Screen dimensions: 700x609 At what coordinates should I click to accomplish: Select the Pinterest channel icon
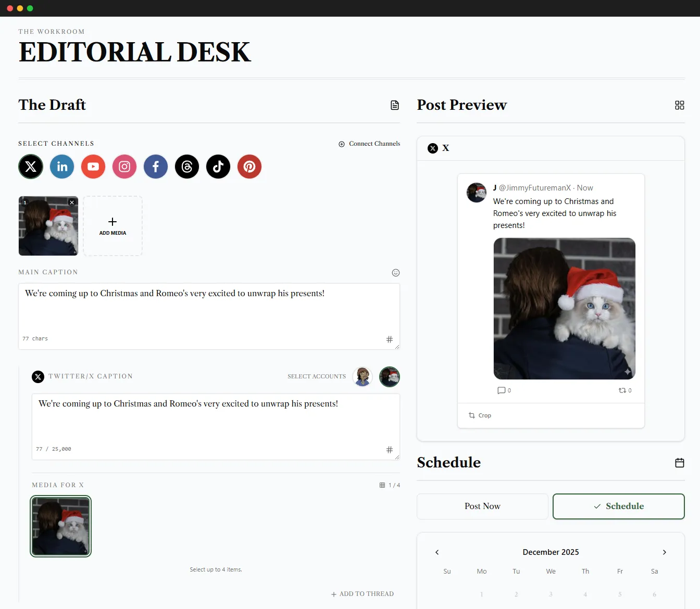[249, 167]
